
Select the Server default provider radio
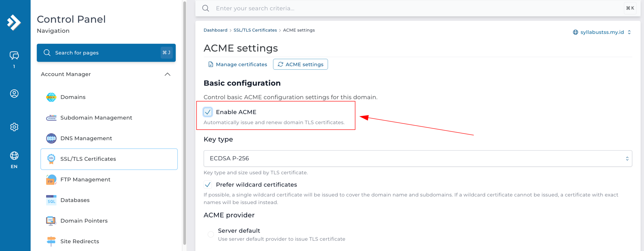pyautogui.click(x=211, y=234)
